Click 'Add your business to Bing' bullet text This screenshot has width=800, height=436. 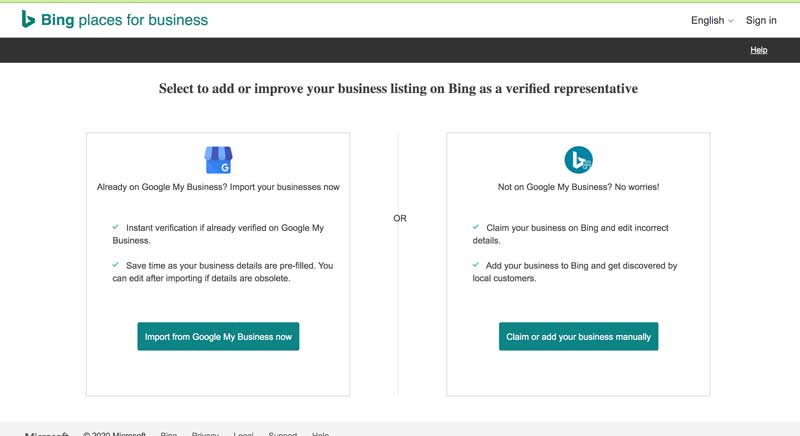[x=575, y=272]
